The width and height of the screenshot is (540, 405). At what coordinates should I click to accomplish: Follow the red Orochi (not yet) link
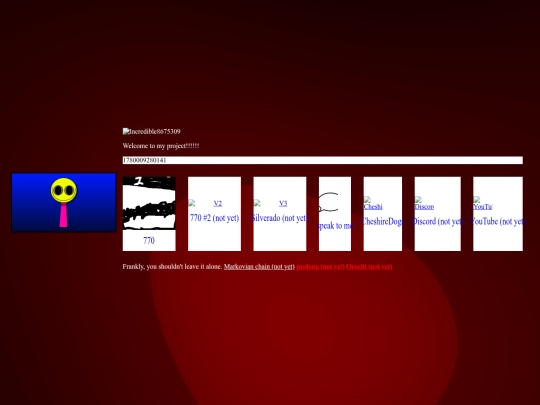[369, 267]
